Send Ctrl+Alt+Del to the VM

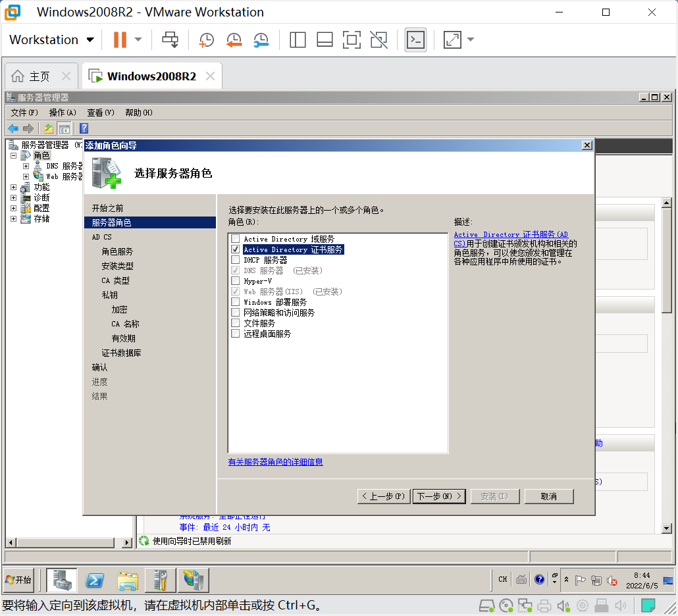coord(170,39)
